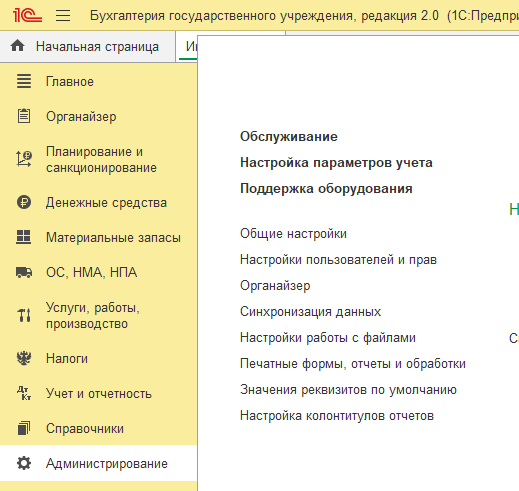Click the Администрирование gear icon
519x491 pixels.
click(x=24, y=463)
